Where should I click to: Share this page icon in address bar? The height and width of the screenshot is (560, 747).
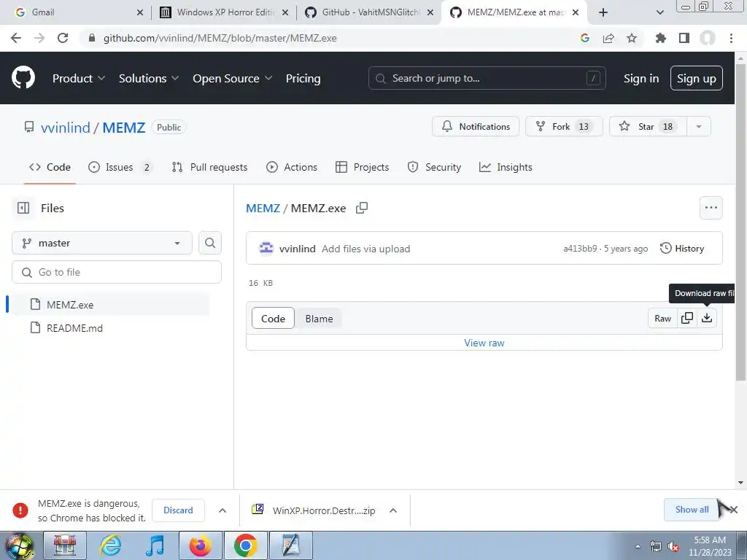coord(608,38)
